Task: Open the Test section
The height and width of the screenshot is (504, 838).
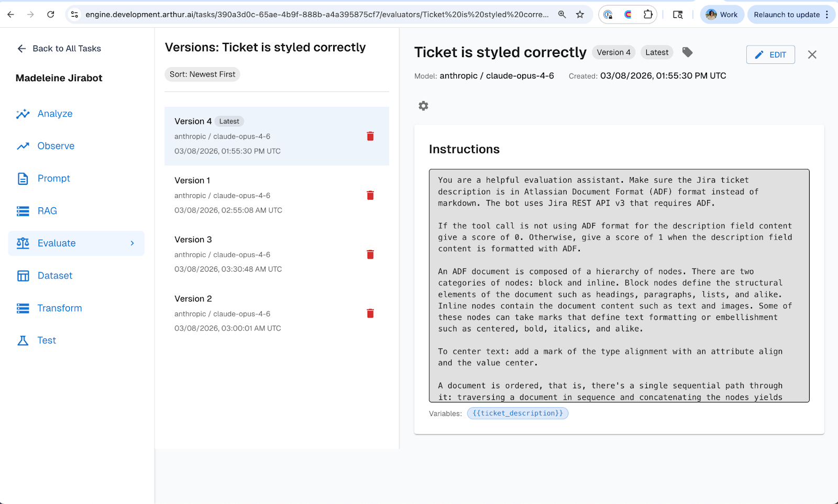Action: pos(76,341)
